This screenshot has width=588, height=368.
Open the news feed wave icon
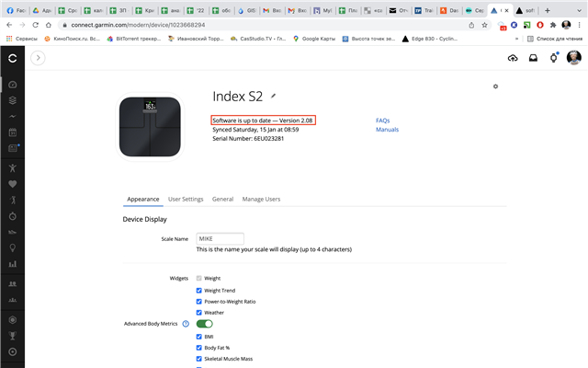click(12, 117)
